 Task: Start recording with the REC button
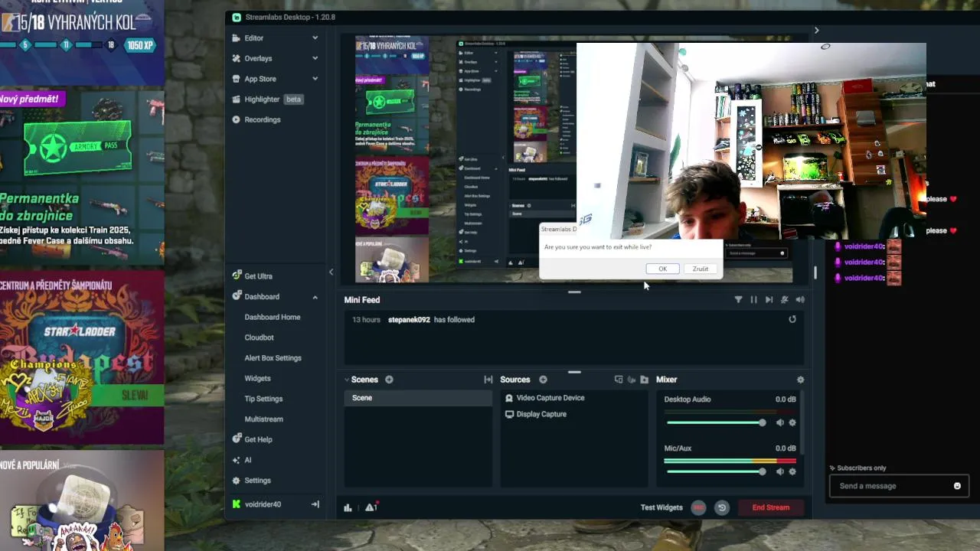pyautogui.click(x=698, y=507)
